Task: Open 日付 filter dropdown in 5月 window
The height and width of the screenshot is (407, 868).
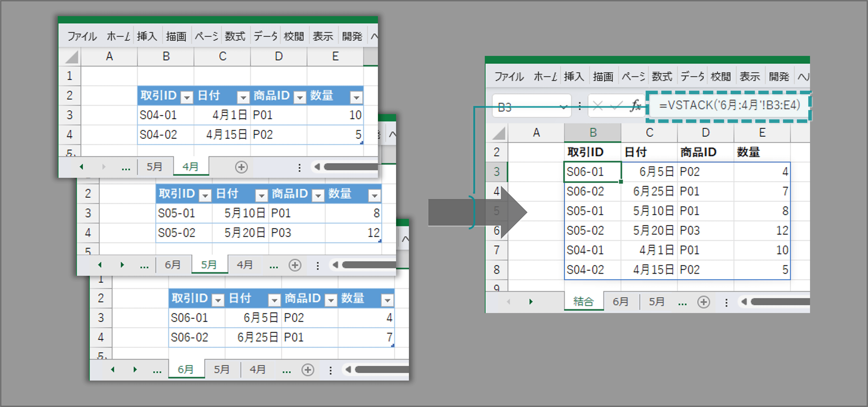Action: tap(261, 195)
